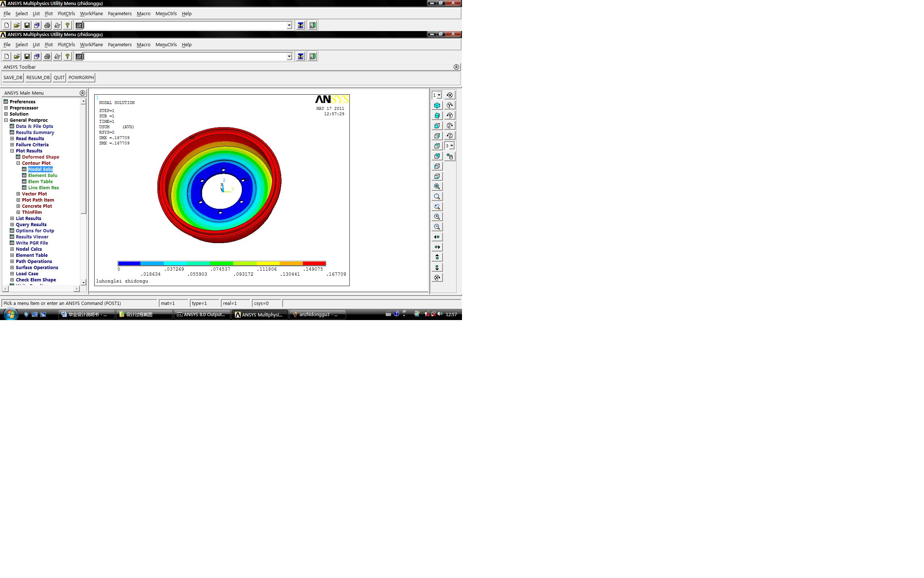Open WorkPlane menu in front ANSYS window

click(x=91, y=45)
